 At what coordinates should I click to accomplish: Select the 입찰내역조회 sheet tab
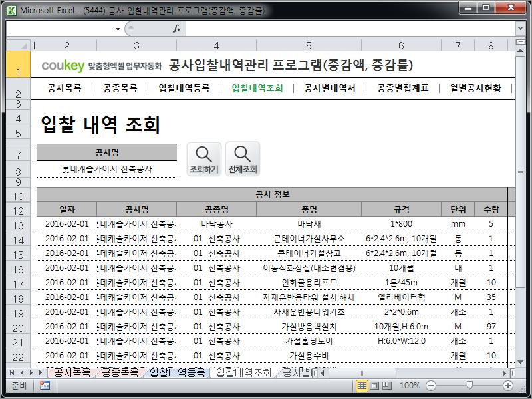click(243, 372)
